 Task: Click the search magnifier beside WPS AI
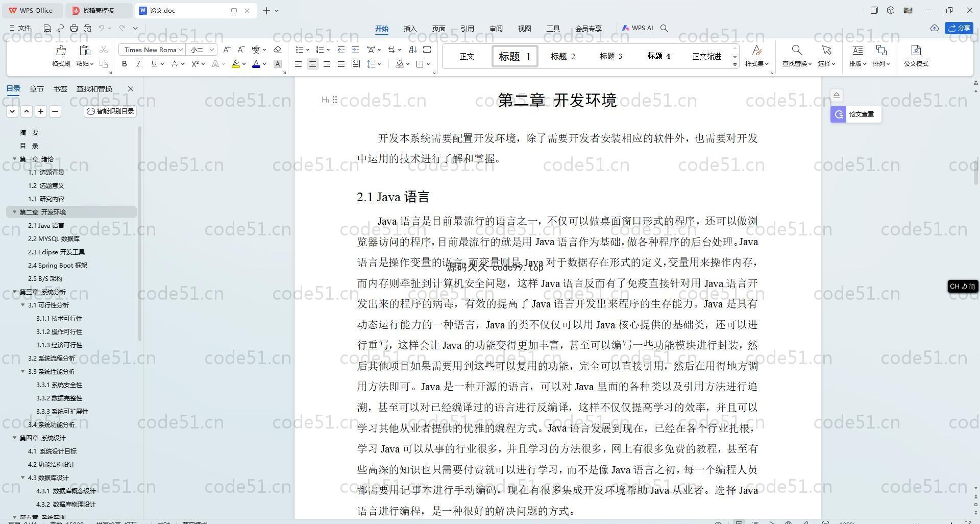664,28
